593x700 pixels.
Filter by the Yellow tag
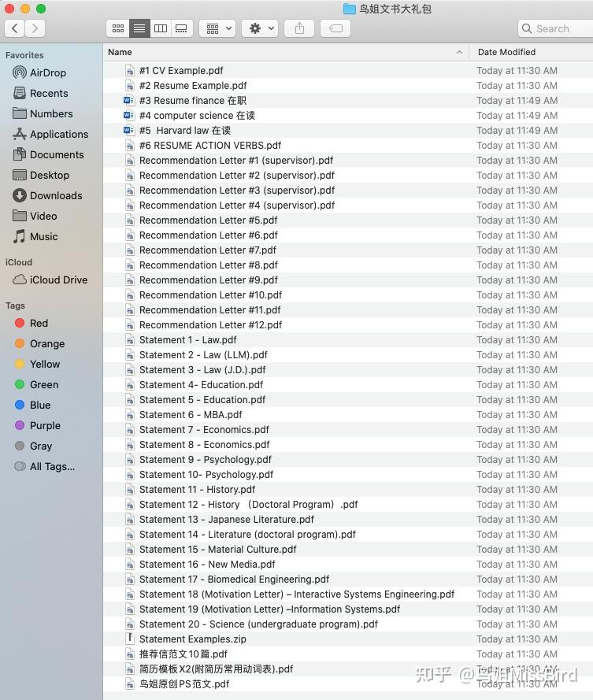pyautogui.click(x=37, y=365)
